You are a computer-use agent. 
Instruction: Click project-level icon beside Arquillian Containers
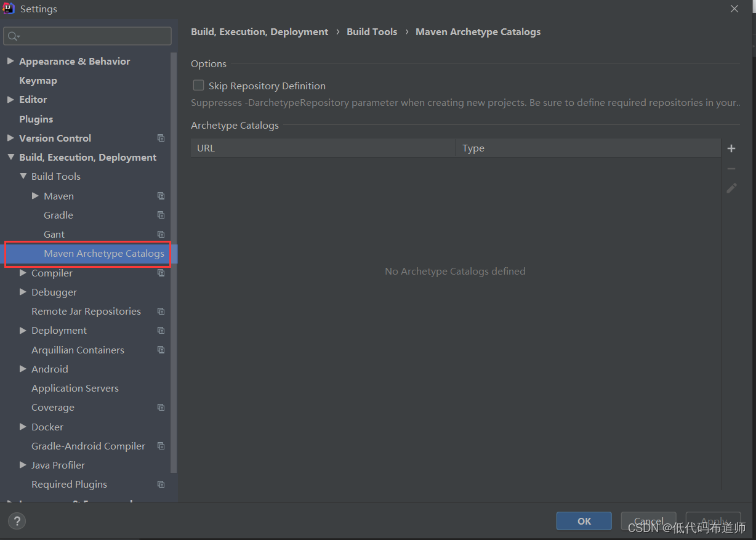click(x=161, y=350)
